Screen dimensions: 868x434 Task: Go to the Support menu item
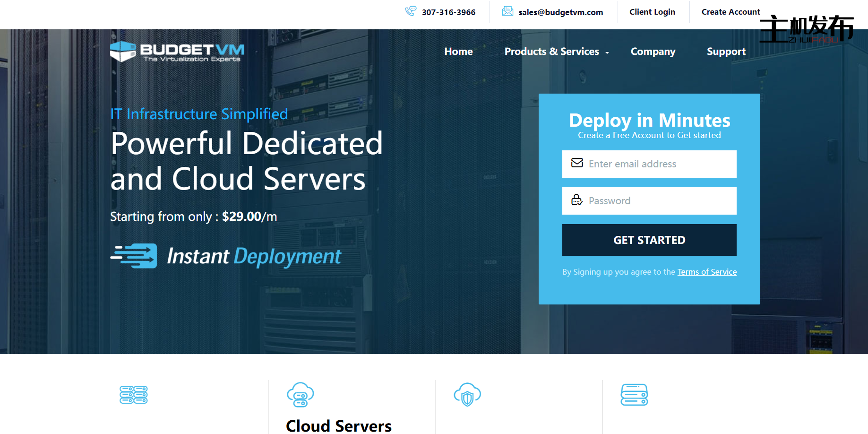point(726,52)
